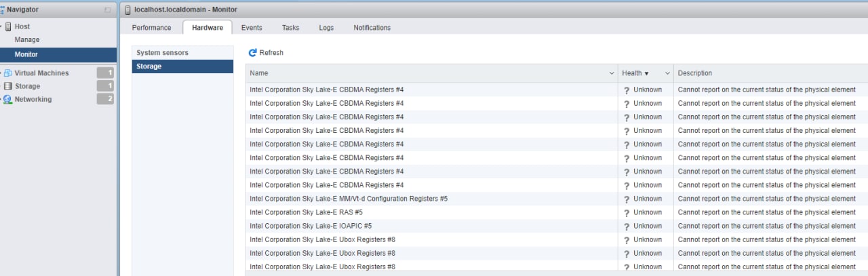Collapse the Navigator panel with its header icon
Viewport: 868px width, 276px height.
pyautogui.click(x=107, y=9)
